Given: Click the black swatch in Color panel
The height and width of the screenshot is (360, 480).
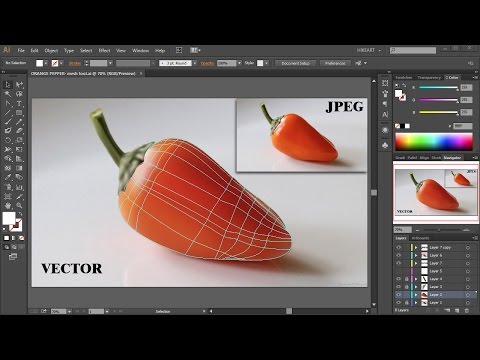Looking at the screenshot, I should tap(402, 126).
